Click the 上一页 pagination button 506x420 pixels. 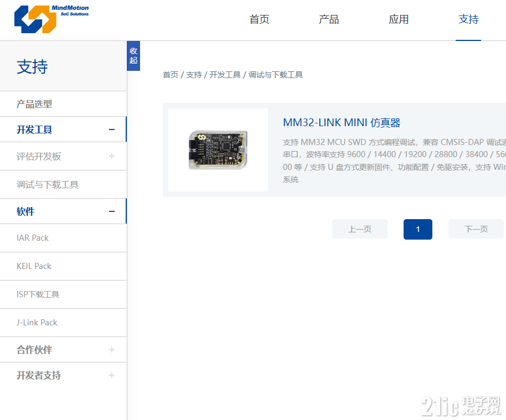pyautogui.click(x=360, y=229)
